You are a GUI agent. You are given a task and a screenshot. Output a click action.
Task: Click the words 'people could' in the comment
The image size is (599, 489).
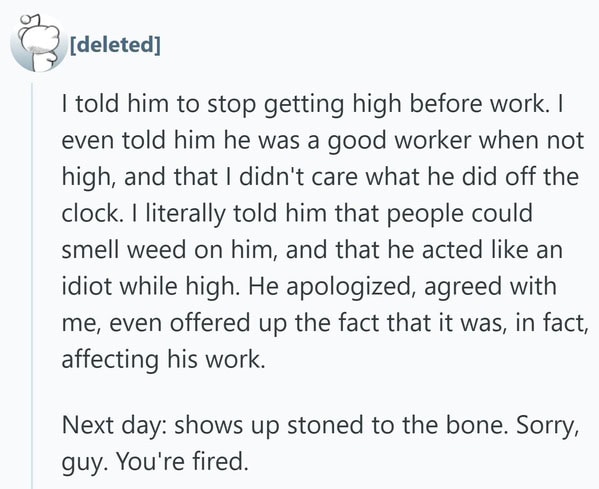(x=460, y=214)
